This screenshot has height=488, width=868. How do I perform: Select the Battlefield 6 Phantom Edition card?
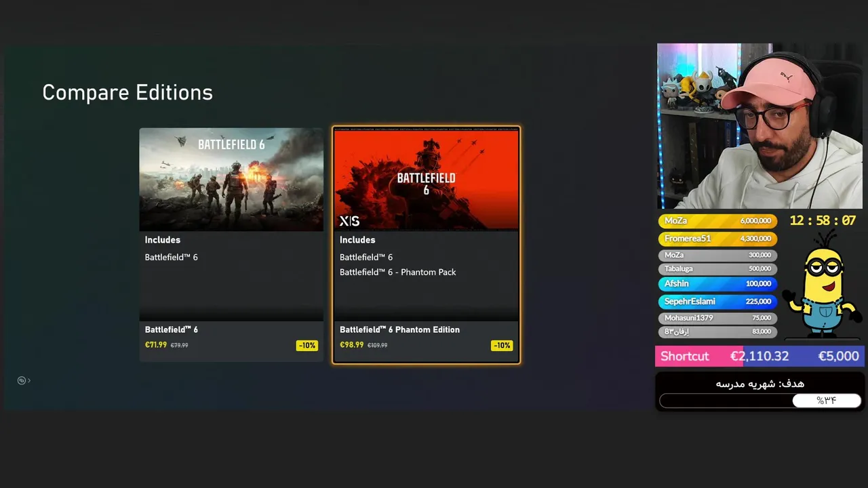pyautogui.click(x=426, y=245)
